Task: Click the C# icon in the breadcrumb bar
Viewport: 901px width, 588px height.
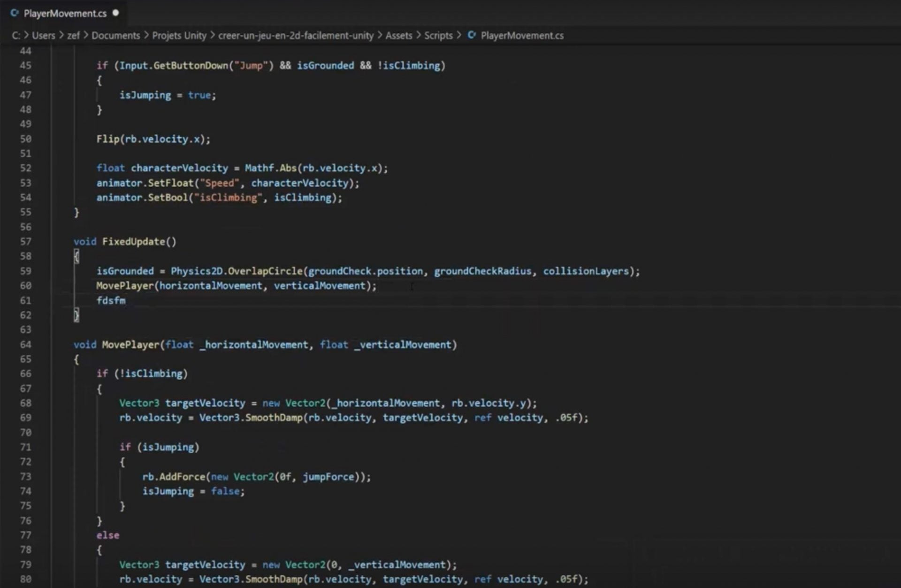Action: (x=471, y=35)
